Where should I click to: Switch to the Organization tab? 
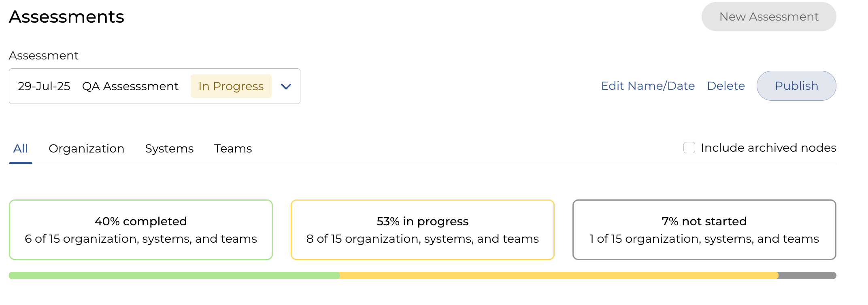[86, 148]
